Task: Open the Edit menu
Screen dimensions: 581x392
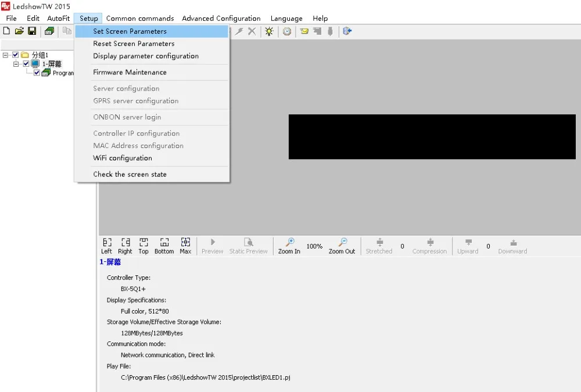Action: (33, 18)
